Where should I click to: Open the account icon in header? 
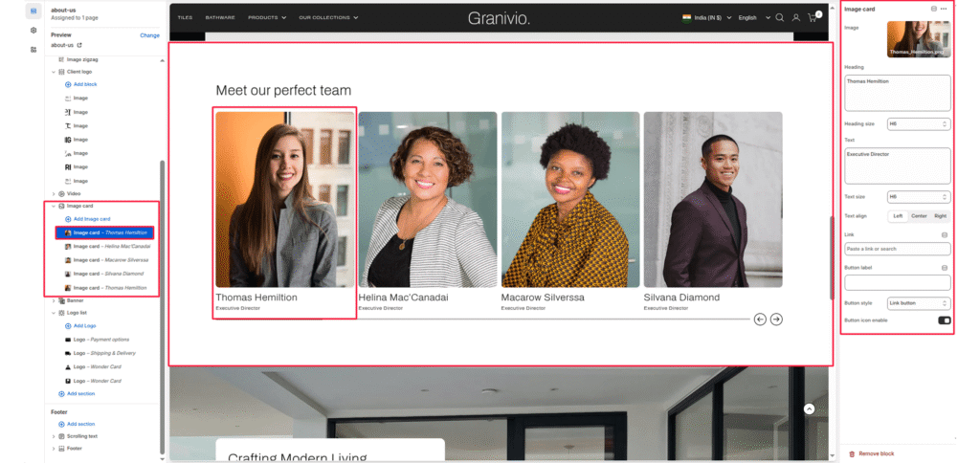pos(795,17)
